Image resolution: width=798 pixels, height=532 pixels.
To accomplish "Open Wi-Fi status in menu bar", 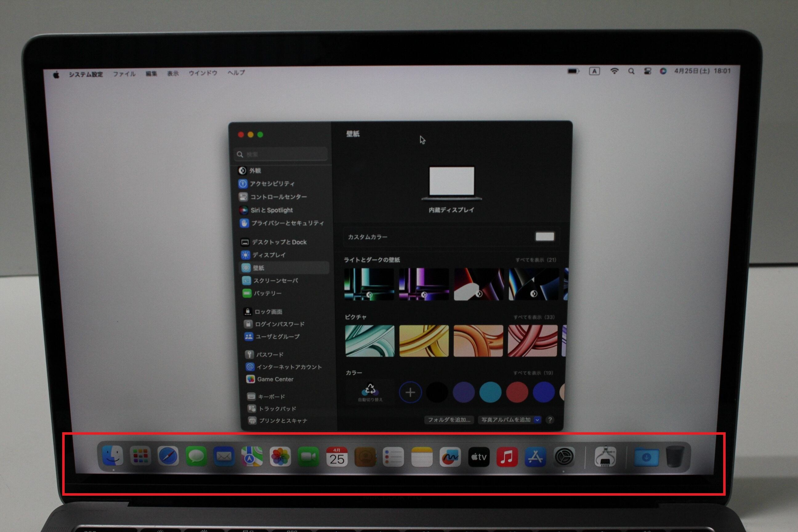I will [614, 71].
